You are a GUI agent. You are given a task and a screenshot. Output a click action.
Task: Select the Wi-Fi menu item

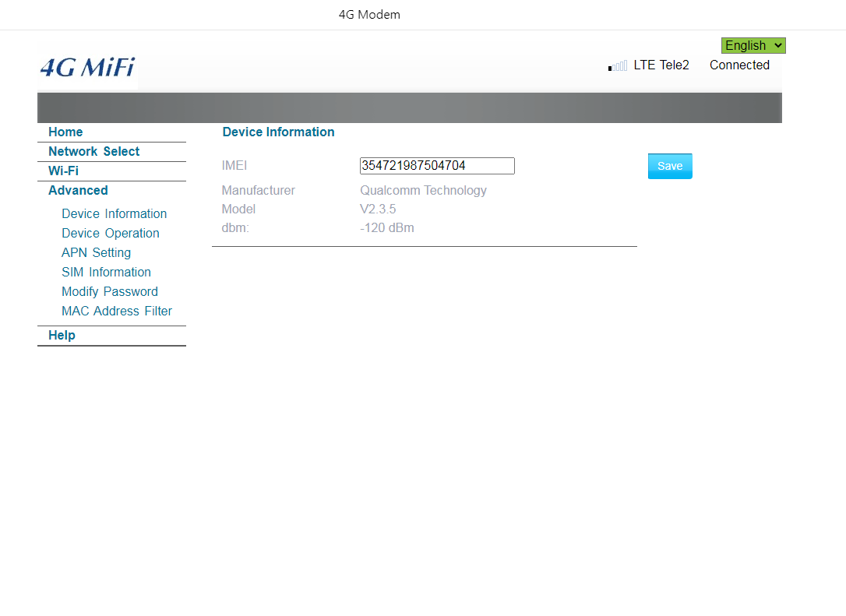tap(63, 171)
